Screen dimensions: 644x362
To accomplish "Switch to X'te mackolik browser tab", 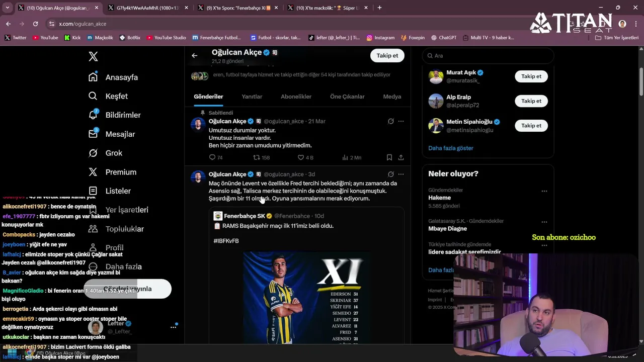I will coord(328,8).
